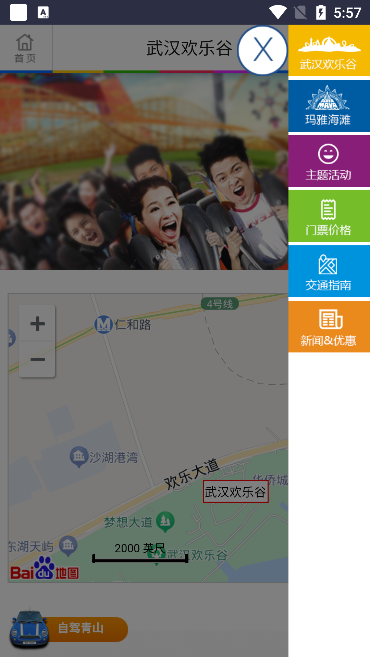Tap the 梦想大道 park marker
The height and width of the screenshot is (657, 370).
165,522
